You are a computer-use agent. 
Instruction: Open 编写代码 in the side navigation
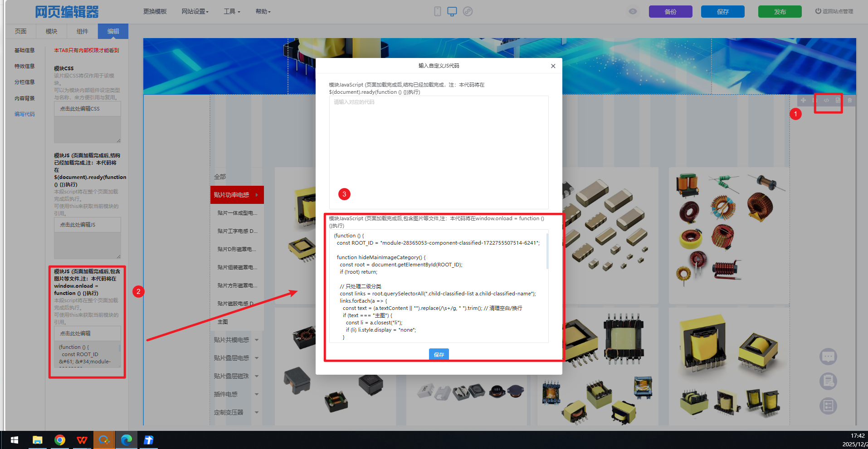pyautogui.click(x=24, y=114)
